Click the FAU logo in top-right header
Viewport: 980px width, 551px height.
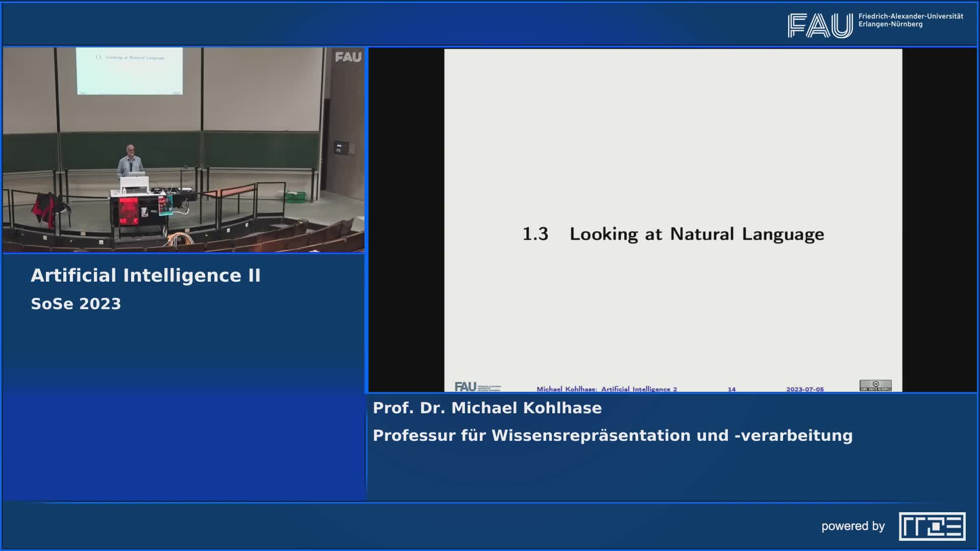(x=820, y=25)
